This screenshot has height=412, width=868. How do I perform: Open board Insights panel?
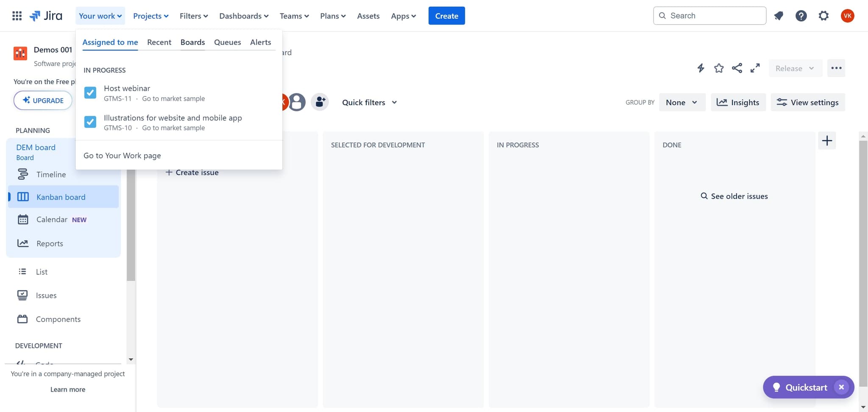click(738, 102)
